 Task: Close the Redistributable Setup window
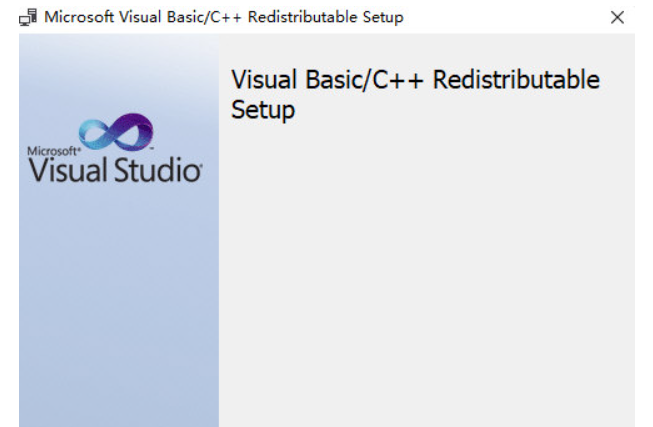pyautogui.click(x=617, y=17)
